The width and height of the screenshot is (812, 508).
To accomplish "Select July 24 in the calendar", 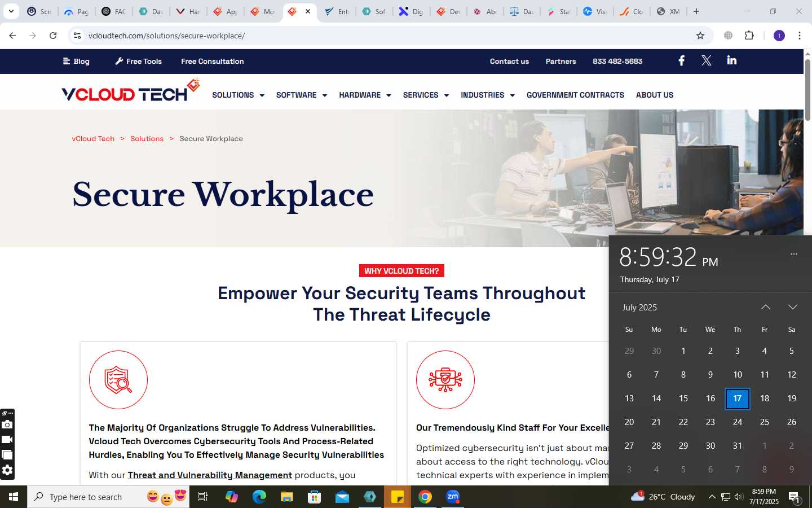I will click(x=737, y=422).
